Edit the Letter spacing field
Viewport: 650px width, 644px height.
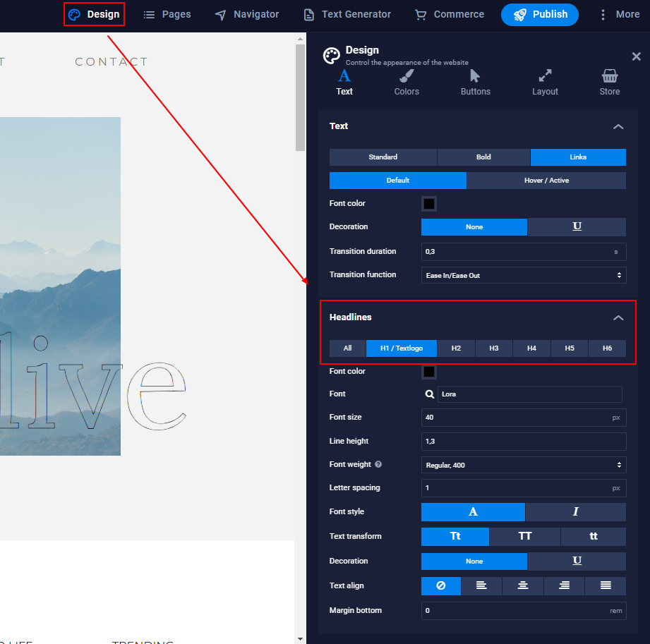pos(524,488)
